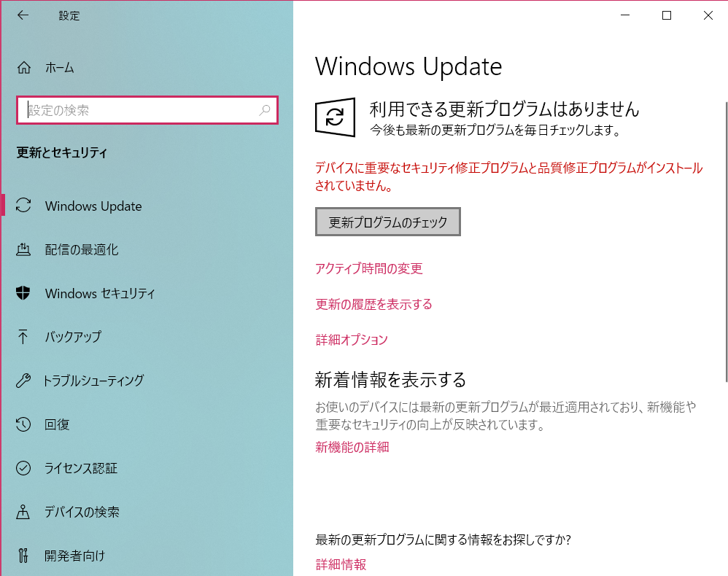Select Windows セキュリティ label in the sidebar
The image size is (728, 576).
100,293
